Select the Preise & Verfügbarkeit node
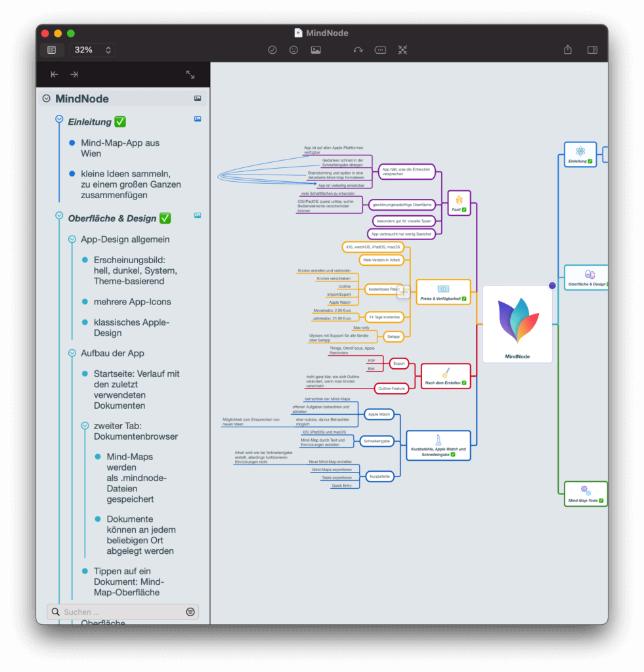This screenshot has height=672, width=644. pyautogui.click(x=443, y=292)
